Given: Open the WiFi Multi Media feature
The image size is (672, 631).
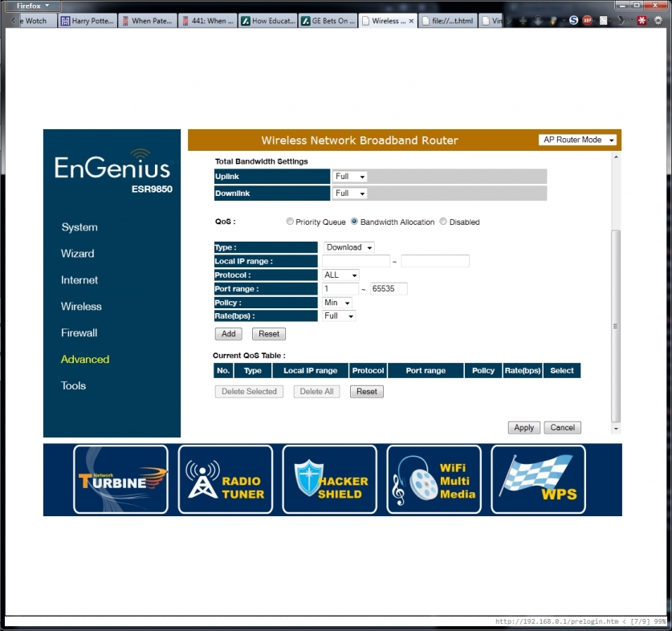Looking at the screenshot, I should (x=434, y=479).
